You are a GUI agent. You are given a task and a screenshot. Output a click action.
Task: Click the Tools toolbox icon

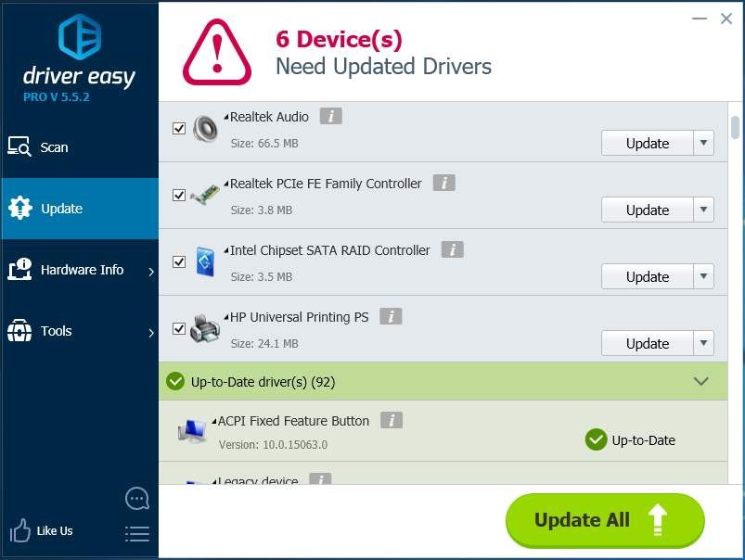(x=19, y=331)
